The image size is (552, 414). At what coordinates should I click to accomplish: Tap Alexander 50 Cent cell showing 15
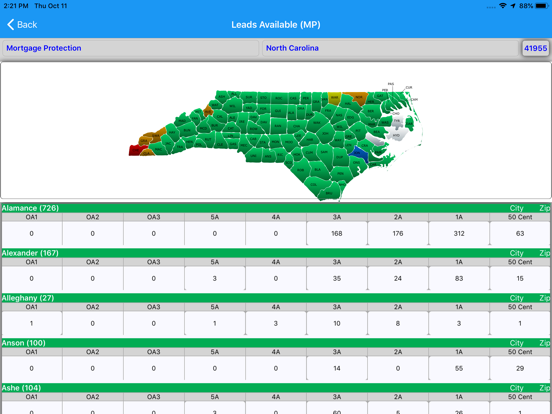[x=520, y=278]
